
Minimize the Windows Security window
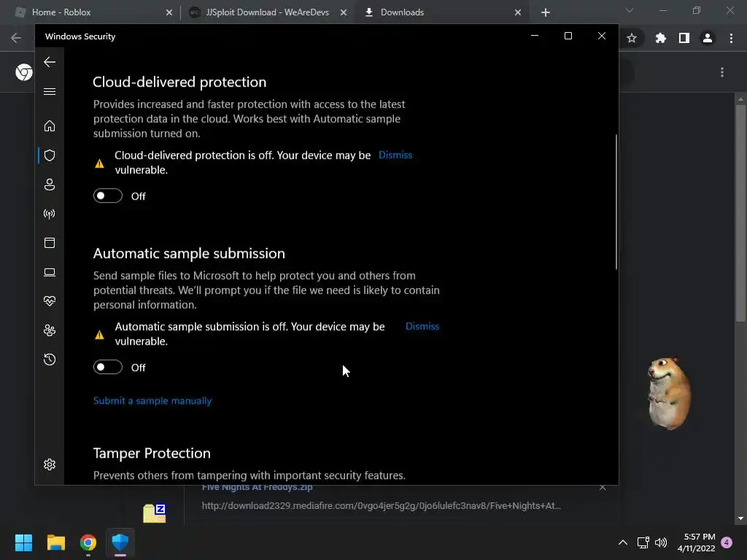coord(535,36)
